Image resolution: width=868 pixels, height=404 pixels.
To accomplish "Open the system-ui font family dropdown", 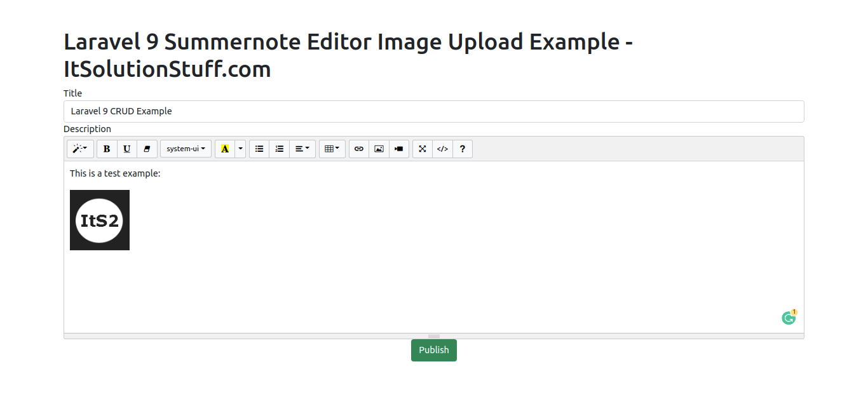I will coord(186,149).
